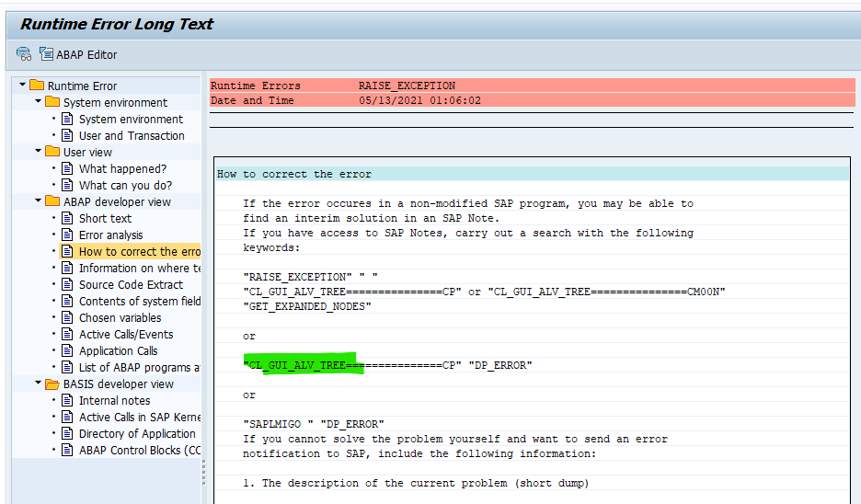Collapse the User view folder arrow

click(39, 151)
